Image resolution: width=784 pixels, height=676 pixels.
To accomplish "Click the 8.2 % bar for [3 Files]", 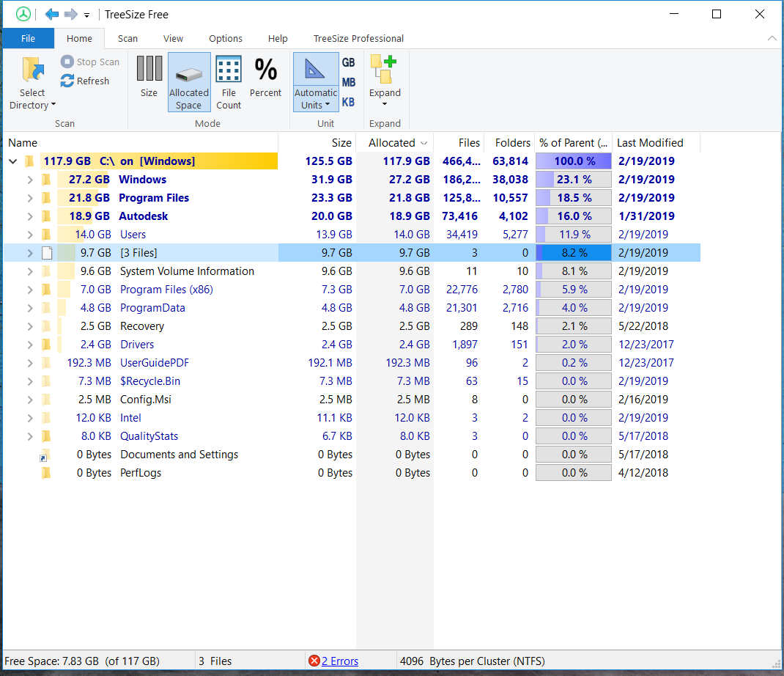I will 574,253.
